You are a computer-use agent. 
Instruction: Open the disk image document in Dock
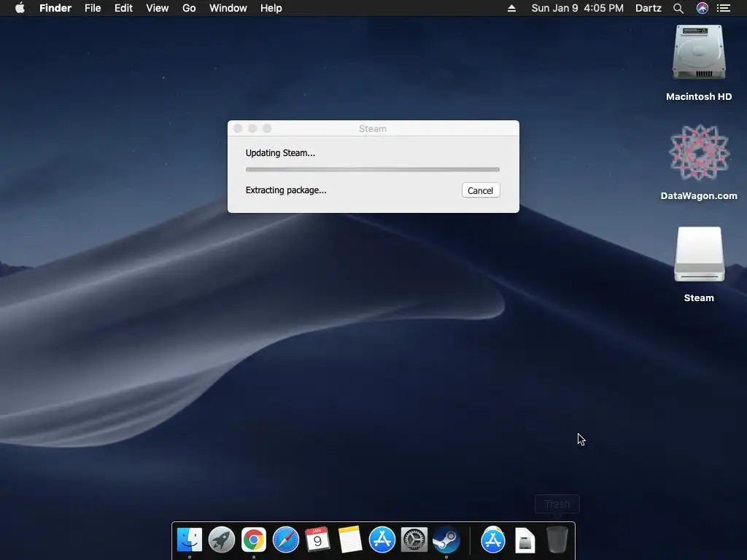click(525, 540)
